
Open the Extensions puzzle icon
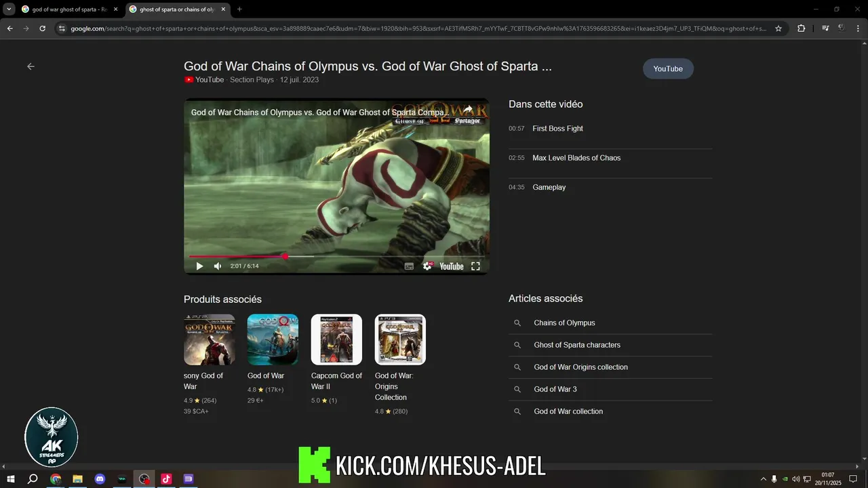coord(801,28)
